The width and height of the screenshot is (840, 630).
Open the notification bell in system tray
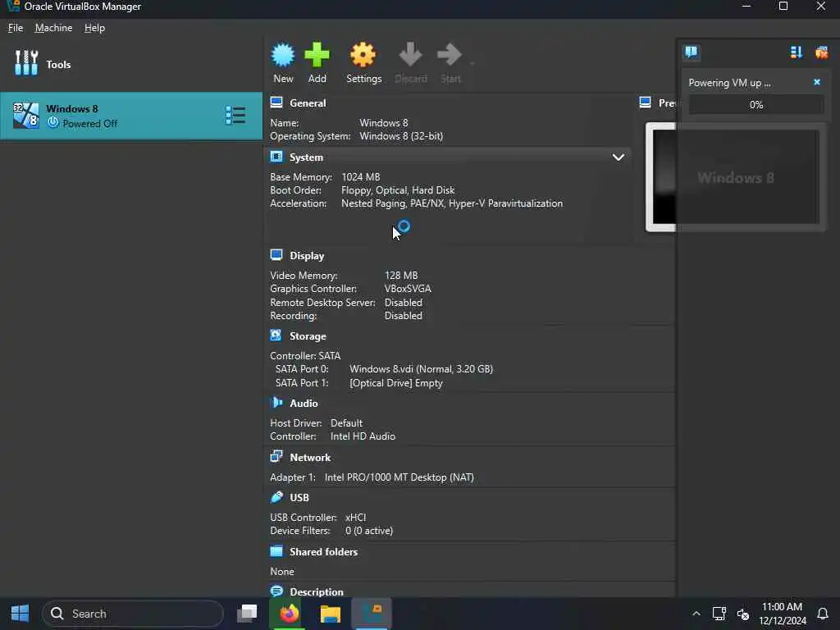[822, 614]
